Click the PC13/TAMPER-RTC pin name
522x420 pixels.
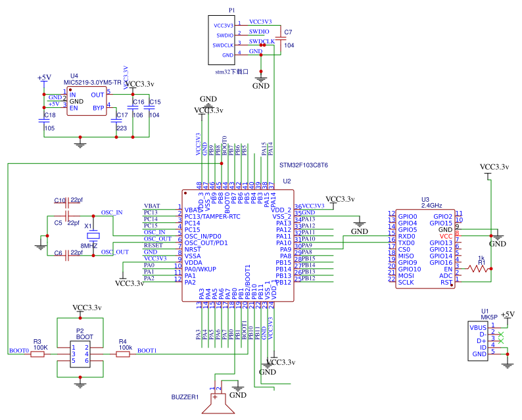click(212, 217)
